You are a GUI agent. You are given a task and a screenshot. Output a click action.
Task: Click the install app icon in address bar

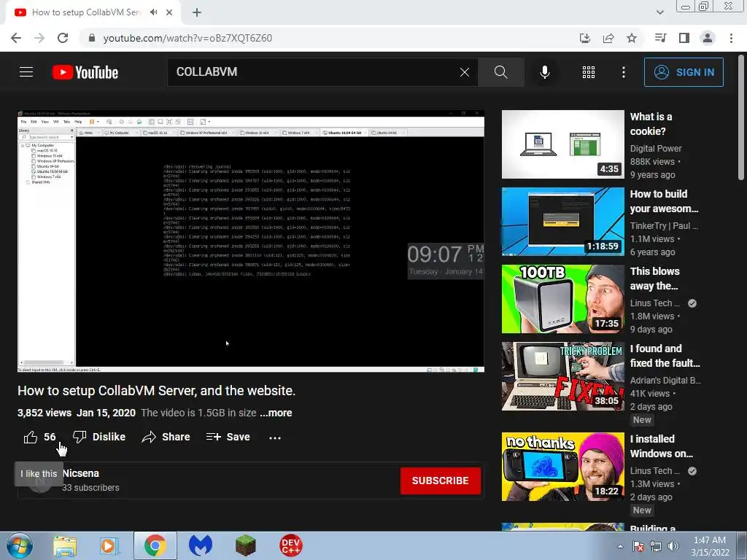(584, 38)
